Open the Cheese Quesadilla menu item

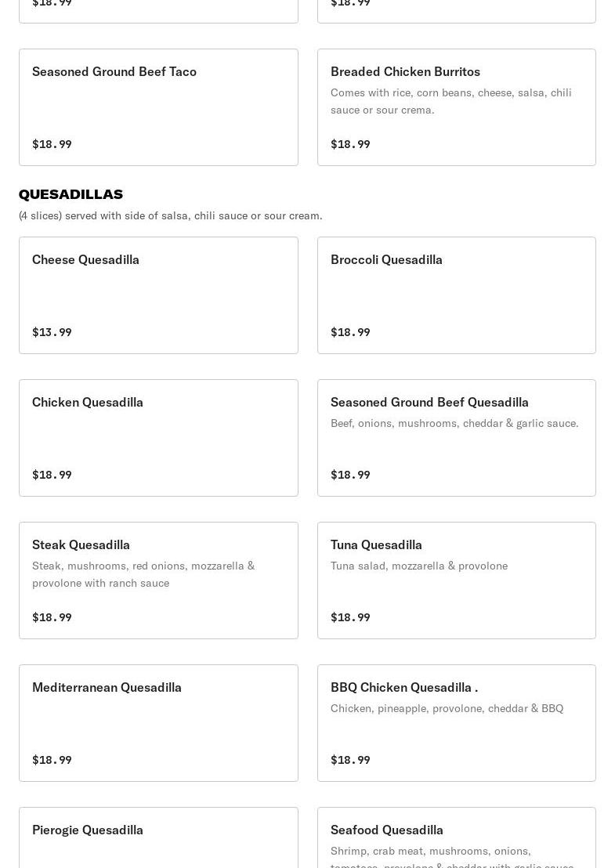158,295
